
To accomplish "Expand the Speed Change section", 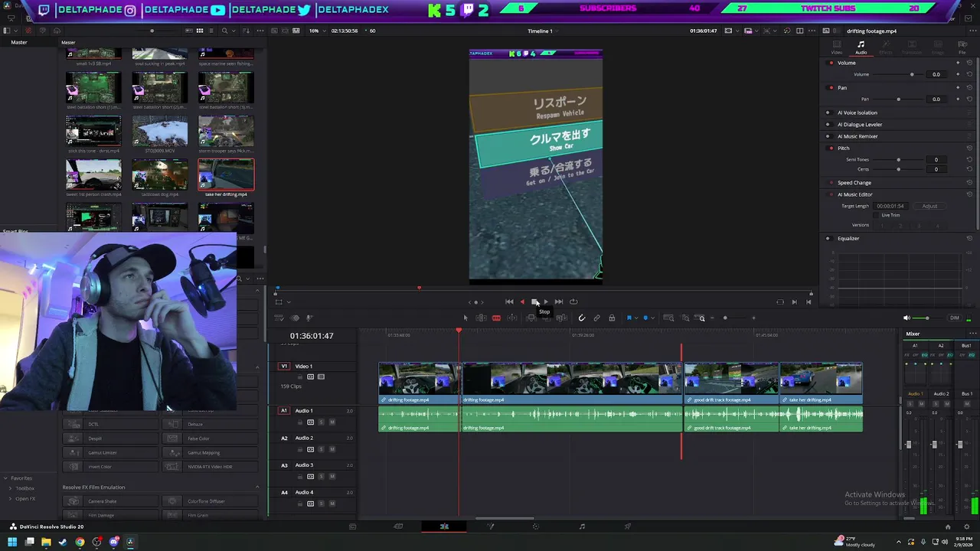I will [854, 183].
